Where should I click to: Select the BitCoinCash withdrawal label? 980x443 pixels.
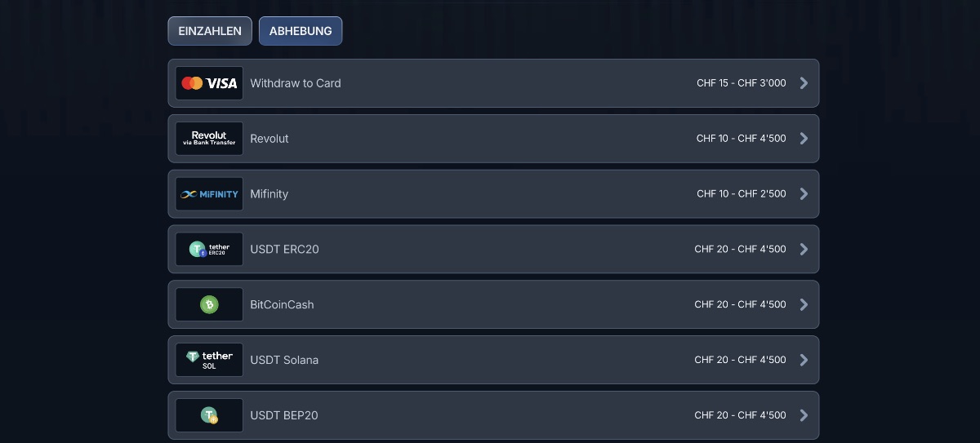click(282, 304)
